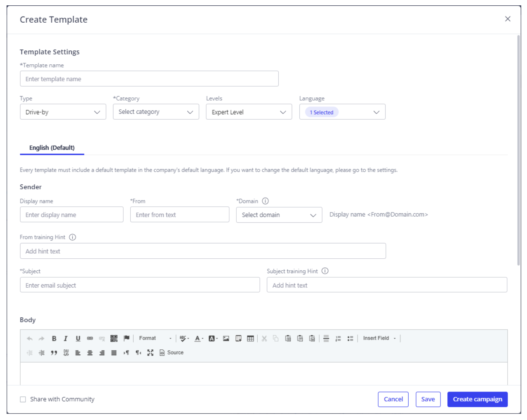Switch to the English (Default) tab
Screen dimensions: 527x420
52,147
